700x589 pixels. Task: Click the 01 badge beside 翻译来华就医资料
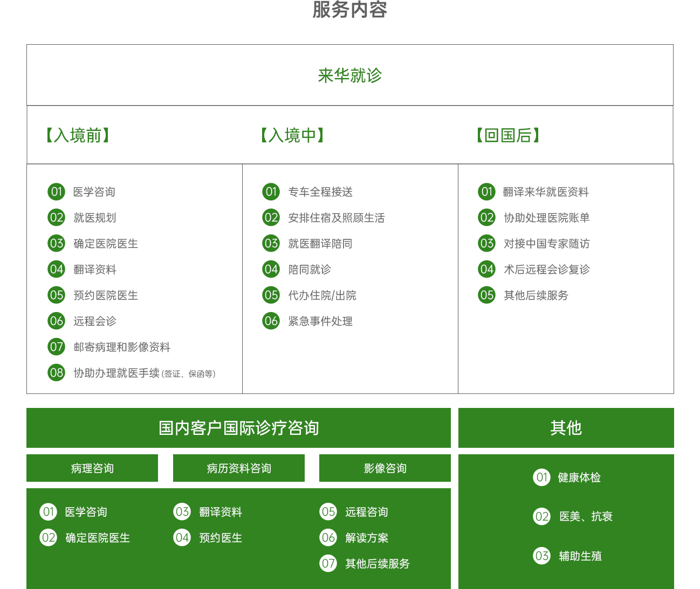486,192
